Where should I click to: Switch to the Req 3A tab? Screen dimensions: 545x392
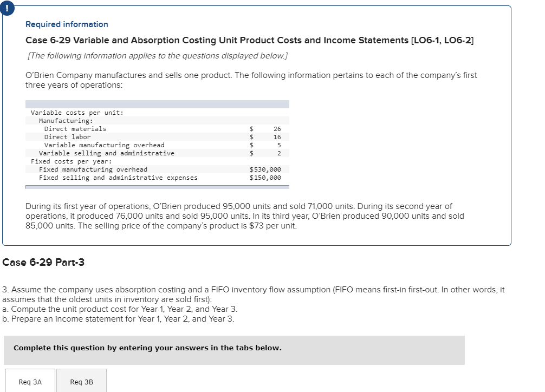(x=29, y=381)
